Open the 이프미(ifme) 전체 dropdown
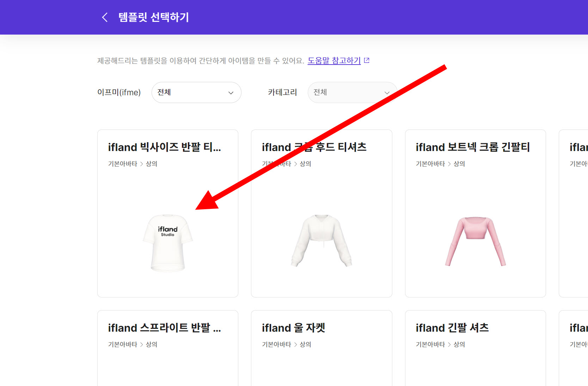The width and height of the screenshot is (588, 386). click(x=196, y=92)
